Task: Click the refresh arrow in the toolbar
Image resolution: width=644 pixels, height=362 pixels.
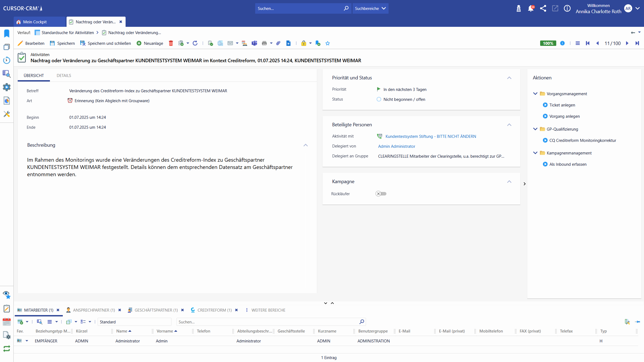Action: click(x=195, y=43)
